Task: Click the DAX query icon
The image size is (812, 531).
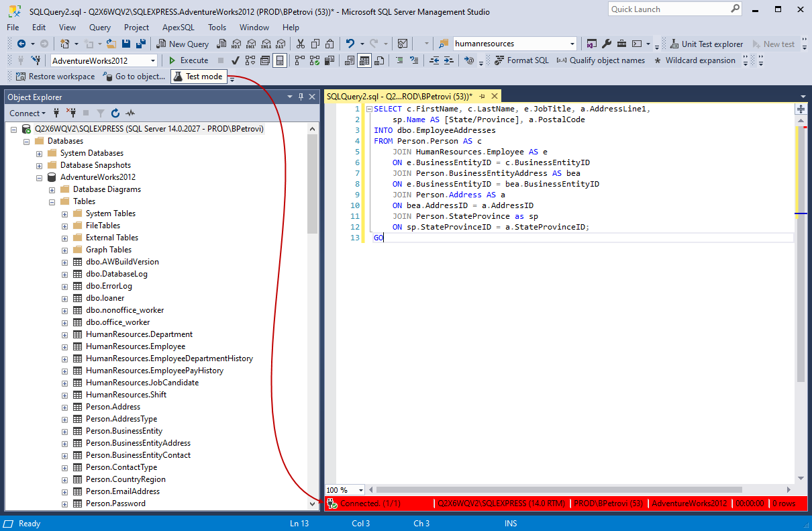Action: coord(280,44)
